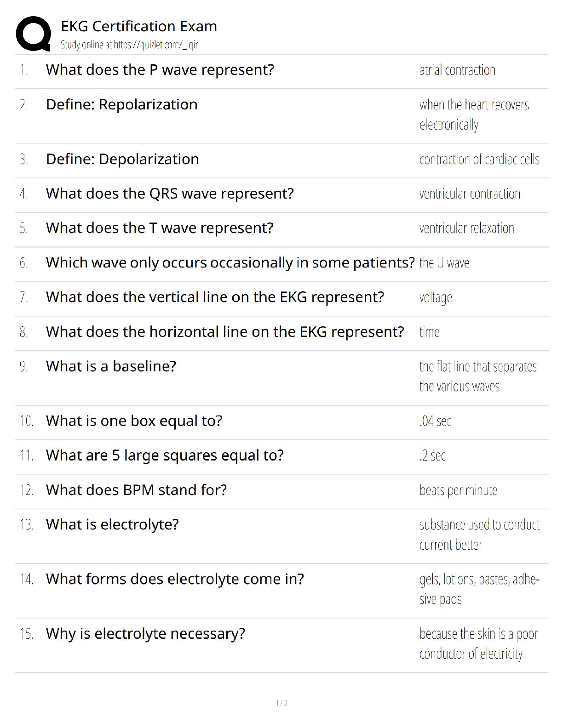Viewport: 563px width, 728px height.
Task: Select "What is electrolyte?" question
Action: pos(112,524)
